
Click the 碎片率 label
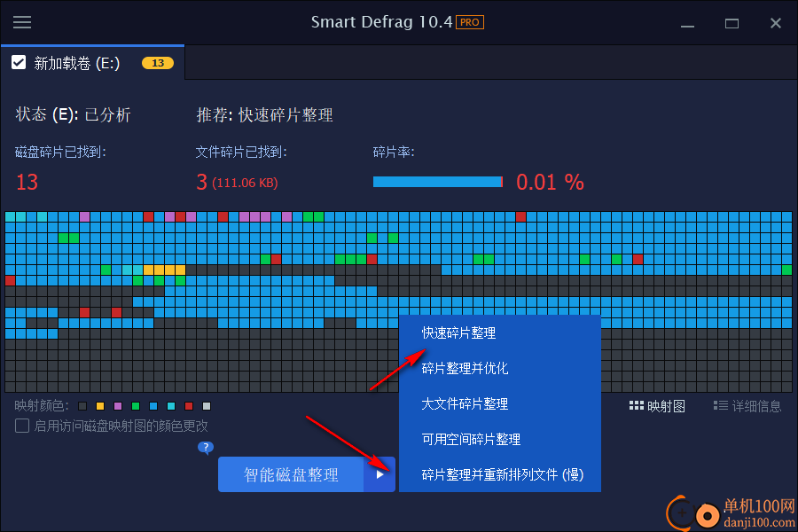coord(394,152)
